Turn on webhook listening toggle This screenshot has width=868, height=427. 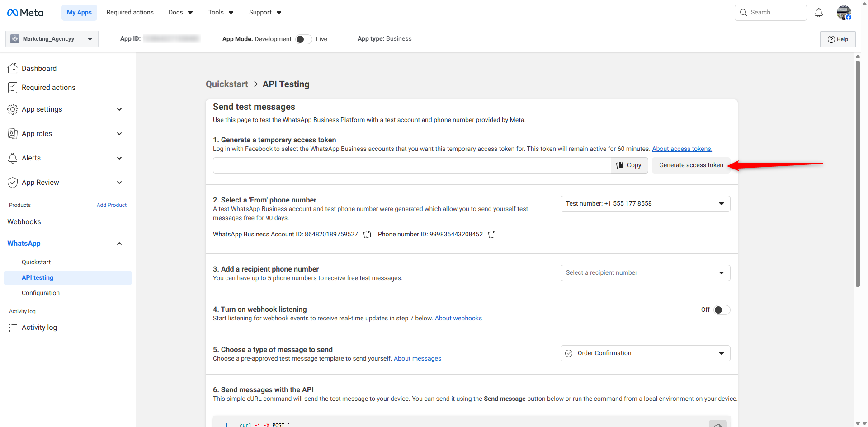click(x=722, y=310)
